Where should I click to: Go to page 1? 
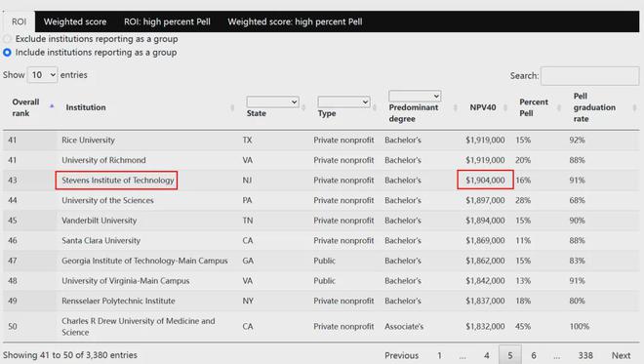pos(439,355)
